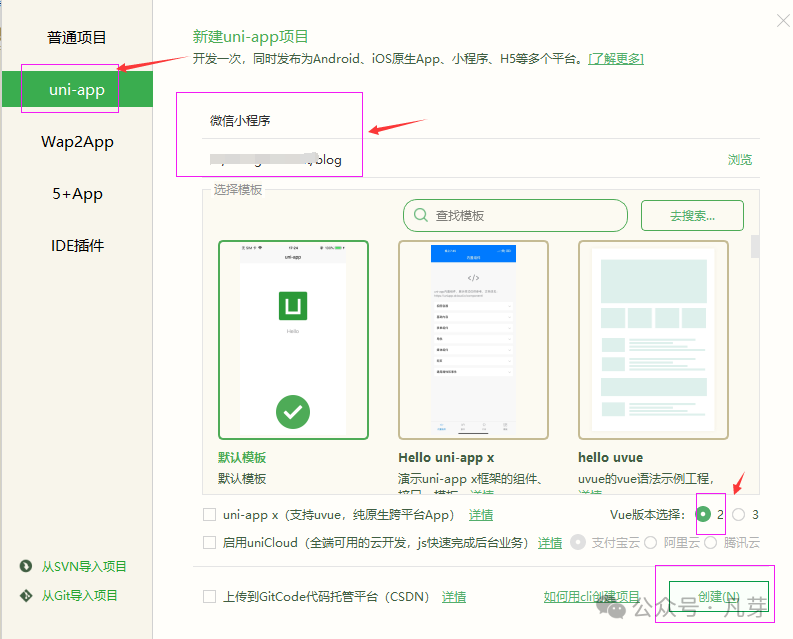Enable the 启用uniCloud checkbox

pyautogui.click(x=209, y=542)
